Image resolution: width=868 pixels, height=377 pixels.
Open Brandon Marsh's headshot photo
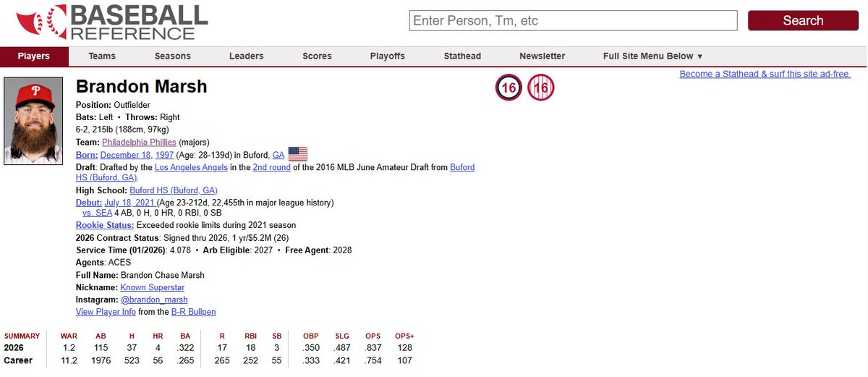[34, 121]
